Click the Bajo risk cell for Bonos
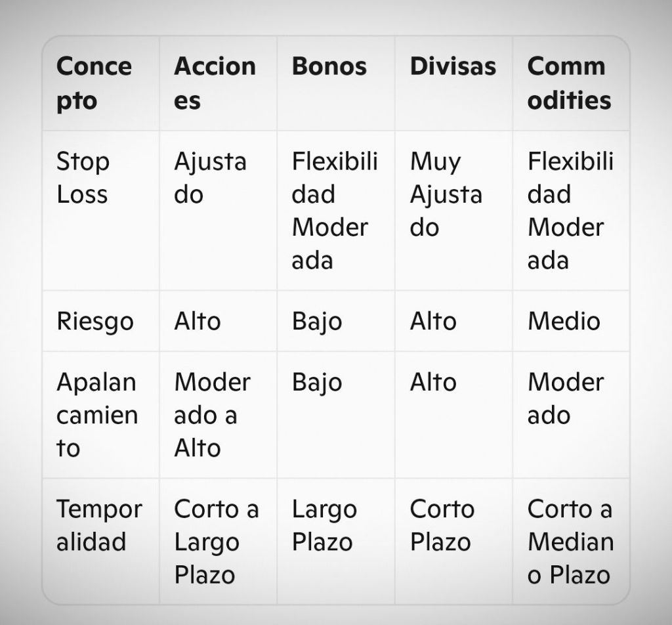Viewport: 672px width, 625px height. pos(317,321)
